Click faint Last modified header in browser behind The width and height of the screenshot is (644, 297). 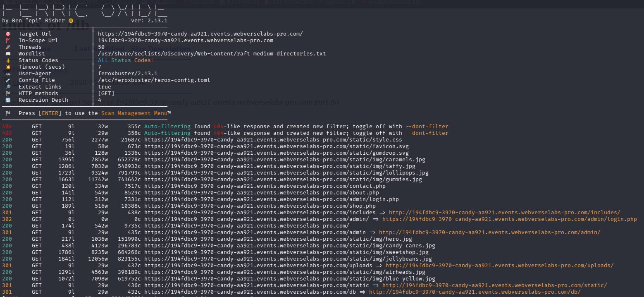[x=100, y=49]
